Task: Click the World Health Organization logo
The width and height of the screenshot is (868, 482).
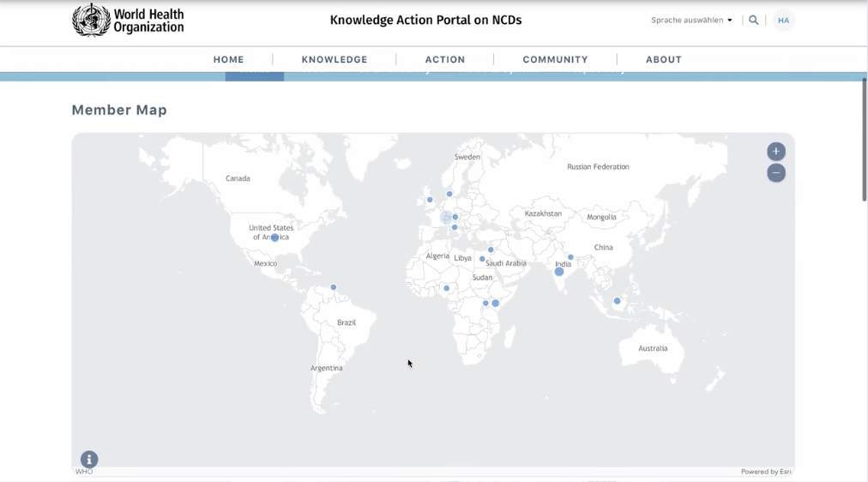Action: [128, 20]
